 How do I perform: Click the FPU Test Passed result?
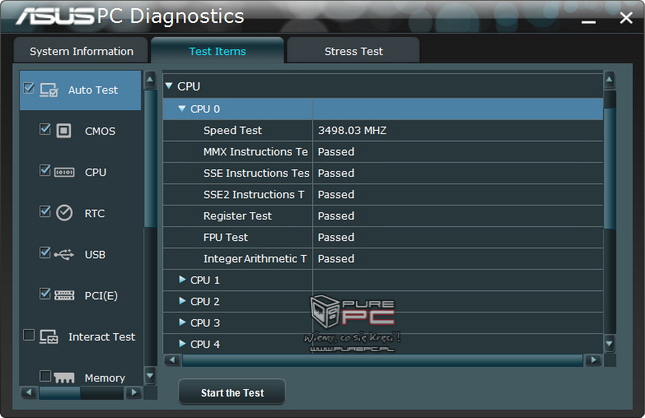[336, 237]
